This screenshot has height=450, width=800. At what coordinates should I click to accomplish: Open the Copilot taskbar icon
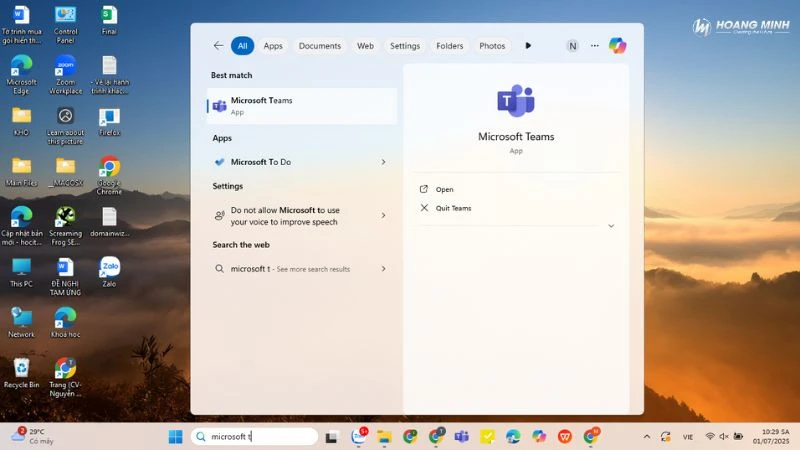click(539, 437)
